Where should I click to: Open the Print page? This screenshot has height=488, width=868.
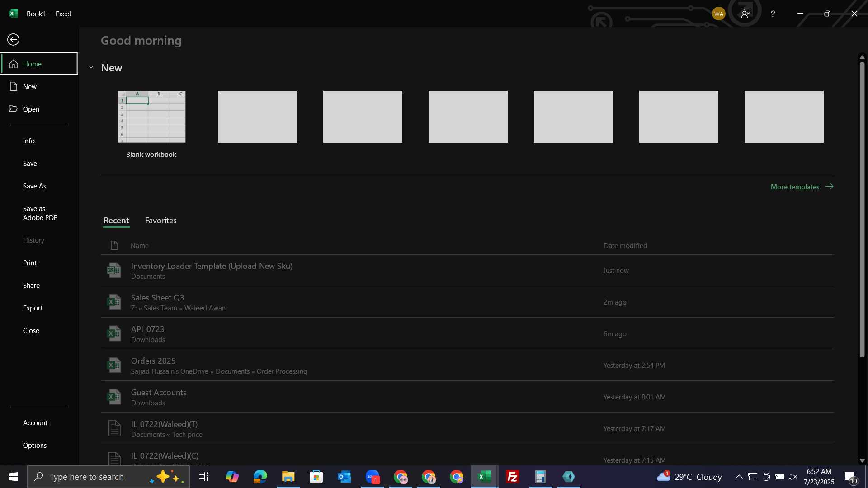point(39,263)
